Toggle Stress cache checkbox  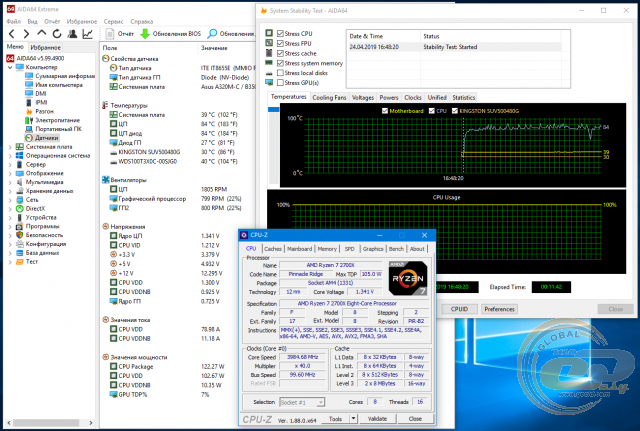(280, 53)
